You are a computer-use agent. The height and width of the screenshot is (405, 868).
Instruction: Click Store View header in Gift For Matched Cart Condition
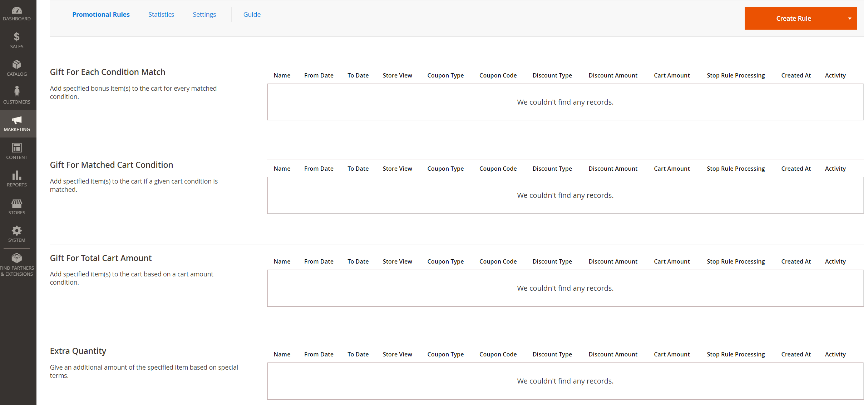tap(398, 169)
